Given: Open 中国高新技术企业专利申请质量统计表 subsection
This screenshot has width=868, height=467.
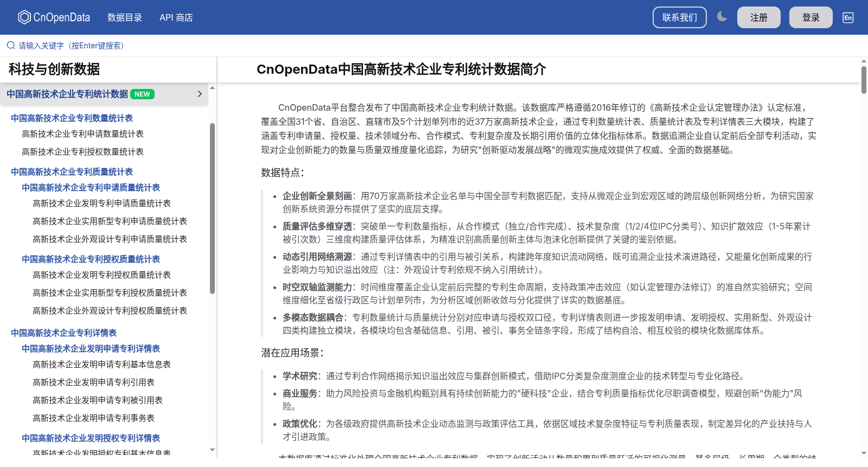Looking at the screenshot, I should click(91, 187).
